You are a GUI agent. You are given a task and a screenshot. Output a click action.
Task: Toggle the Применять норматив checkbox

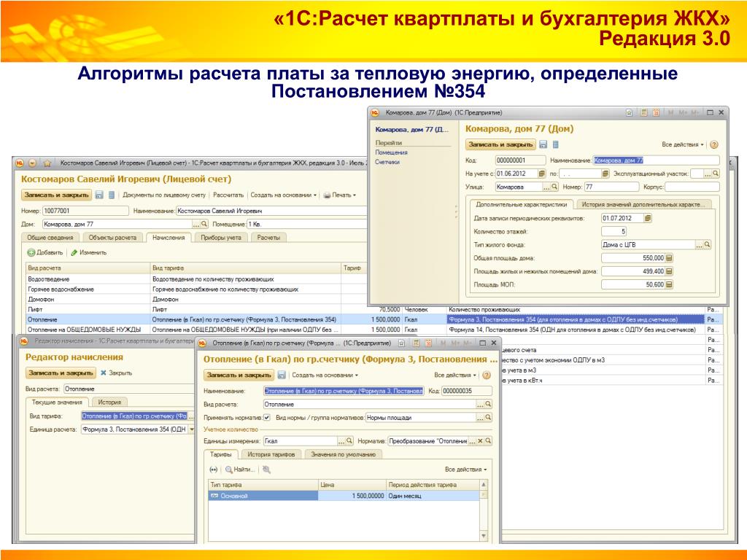[267, 418]
